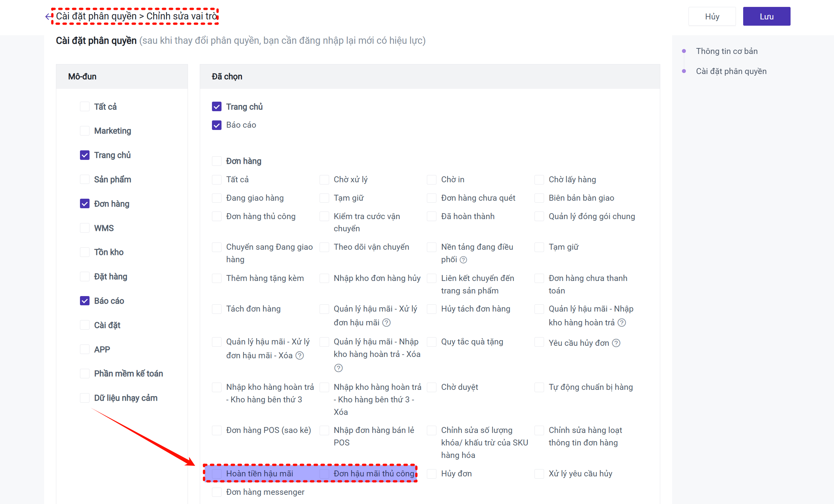834x504 pixels.
Task: Jump to Cài đặt phân quyền section
Action: click(731, 71)
